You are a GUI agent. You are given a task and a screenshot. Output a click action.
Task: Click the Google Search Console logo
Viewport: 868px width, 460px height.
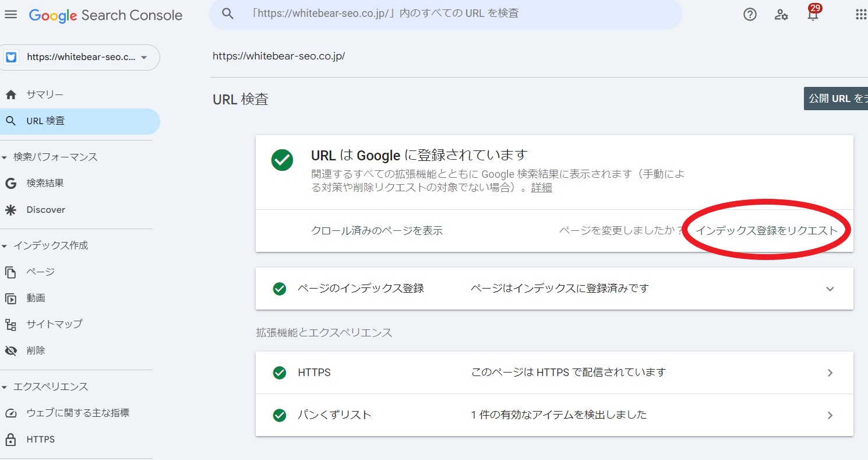coord(105,15)
